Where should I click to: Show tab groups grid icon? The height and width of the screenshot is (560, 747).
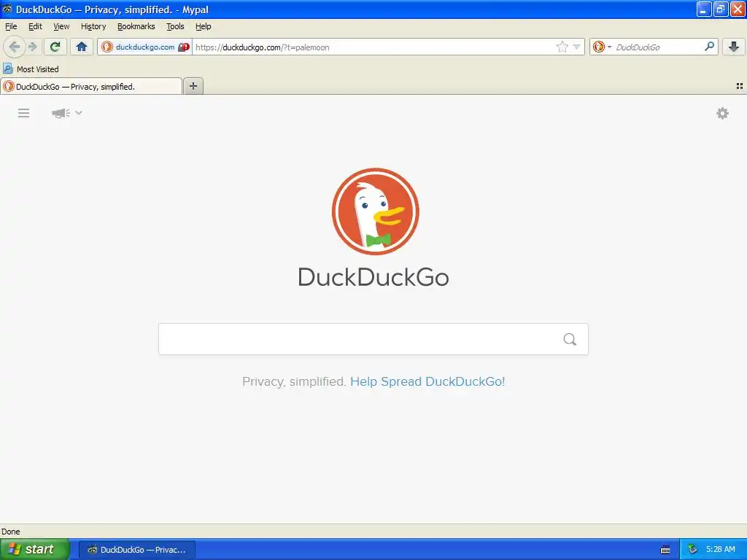[740, 86]
